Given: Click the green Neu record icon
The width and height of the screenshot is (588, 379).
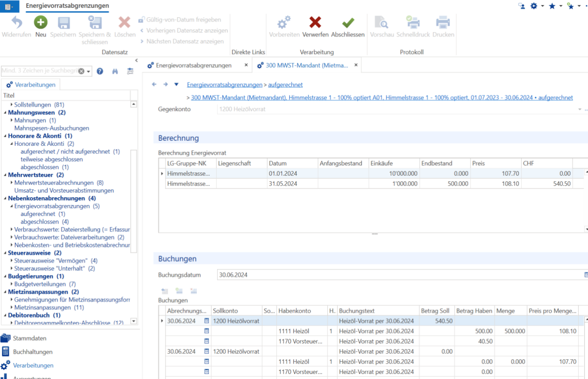Looking at the screenshot, I should click(41, 22).
